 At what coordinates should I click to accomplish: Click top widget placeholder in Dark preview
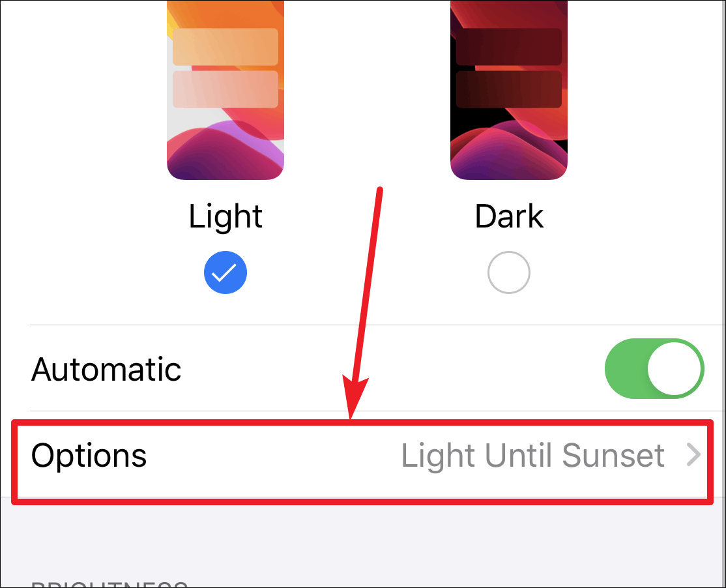point(509,47)
